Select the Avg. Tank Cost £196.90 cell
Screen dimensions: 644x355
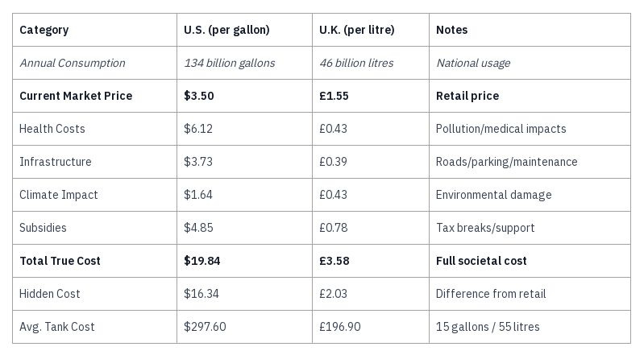[x=371, y=327]
